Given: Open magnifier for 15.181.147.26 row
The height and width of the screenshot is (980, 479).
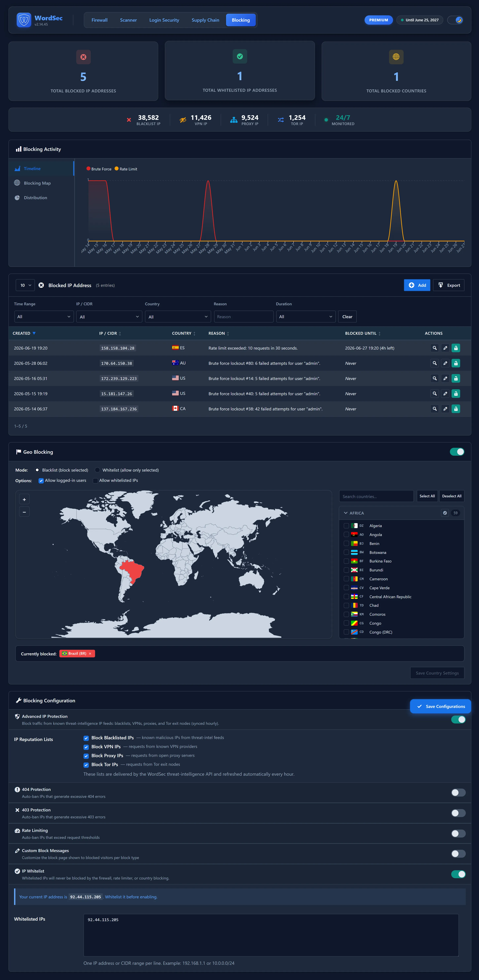Looking at the screenshot, I should (435, 394).
